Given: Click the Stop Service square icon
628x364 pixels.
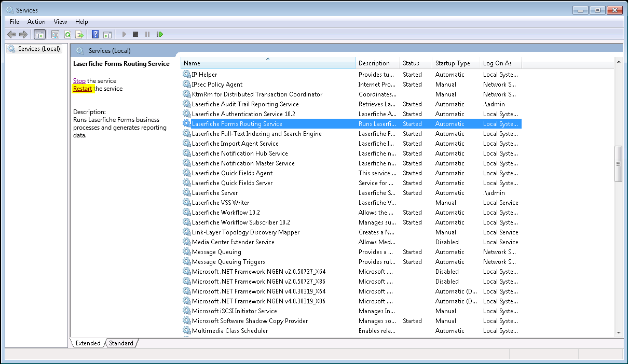Looking at the screenshot, I should pyautogui.click(x=135, y=34).
